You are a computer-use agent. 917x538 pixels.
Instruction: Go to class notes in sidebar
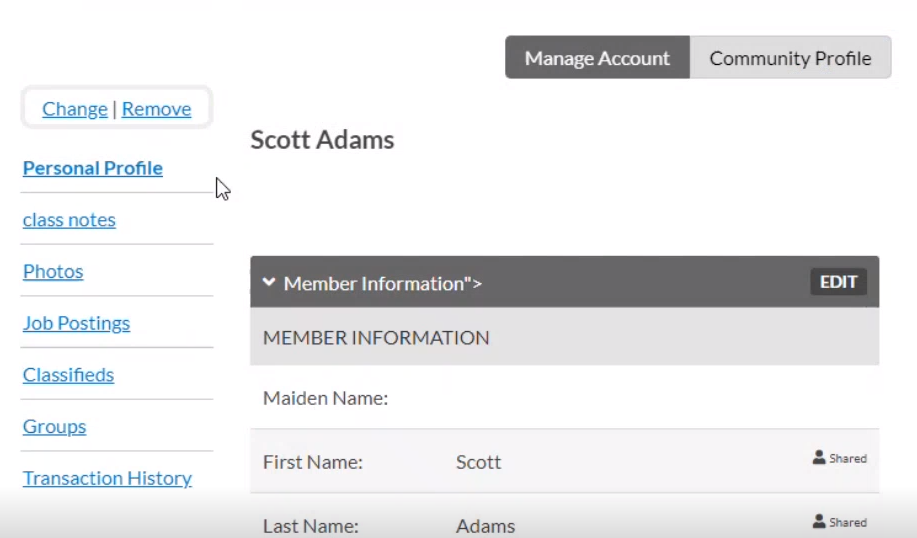click(69, 220)
